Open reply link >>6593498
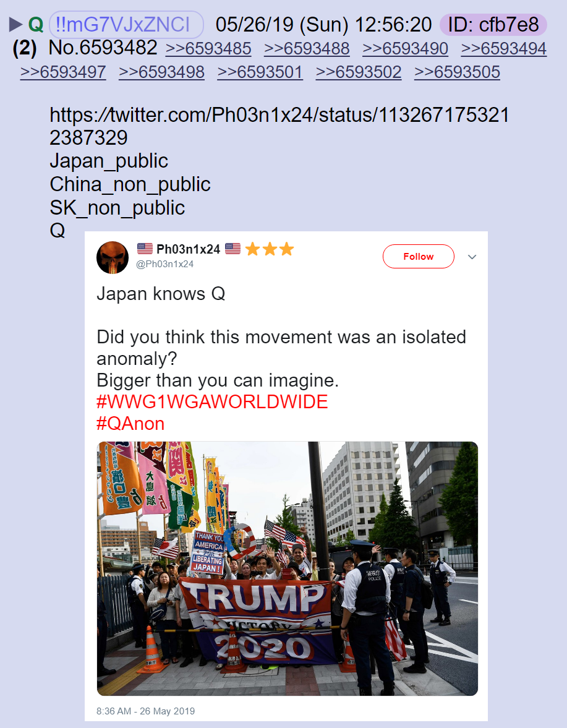This screenshot has height=728, width=567. click(161, 72)
